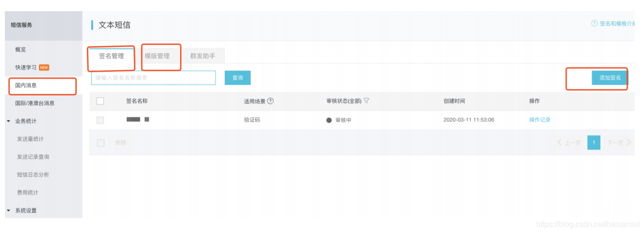Click the NEW badge beside 快速学习
The width and height of the screenshot is (644, 233).
coord(44,68)
